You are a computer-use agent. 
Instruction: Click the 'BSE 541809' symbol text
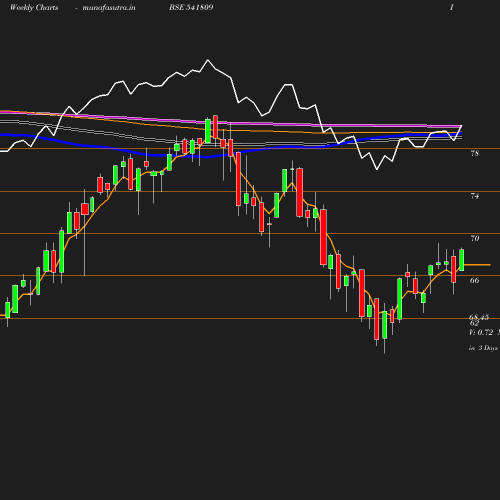click(x=191, y=7)
